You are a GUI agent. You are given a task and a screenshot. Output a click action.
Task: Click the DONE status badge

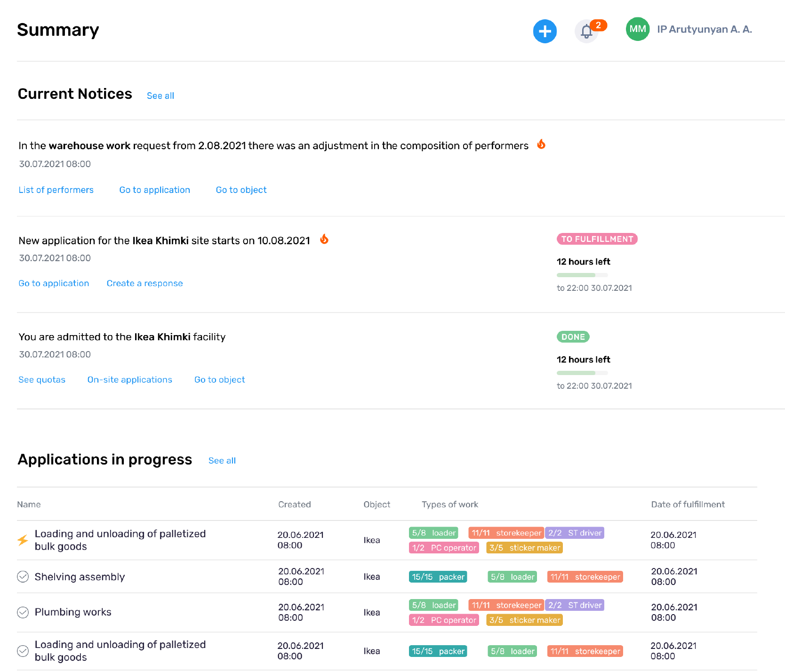click(573, 337)
